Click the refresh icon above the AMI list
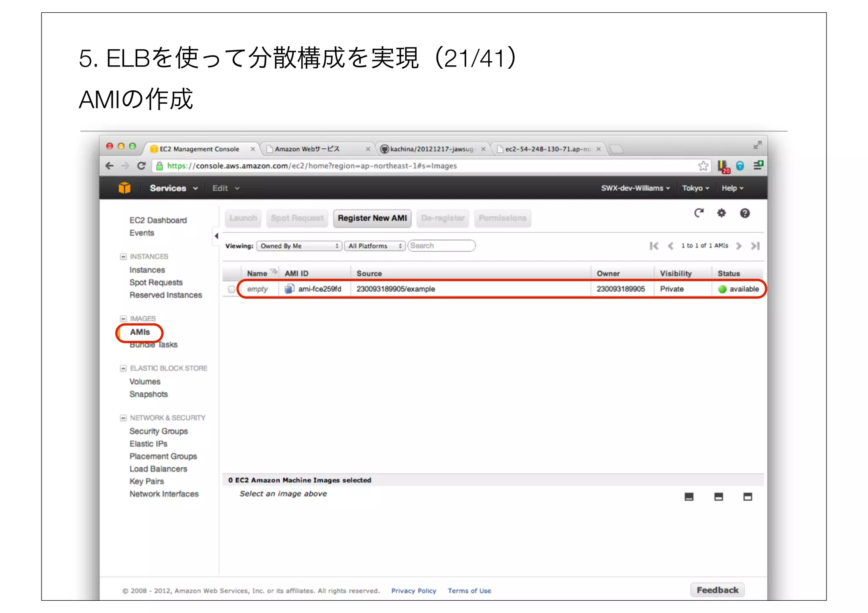 [x=698, y=213]
